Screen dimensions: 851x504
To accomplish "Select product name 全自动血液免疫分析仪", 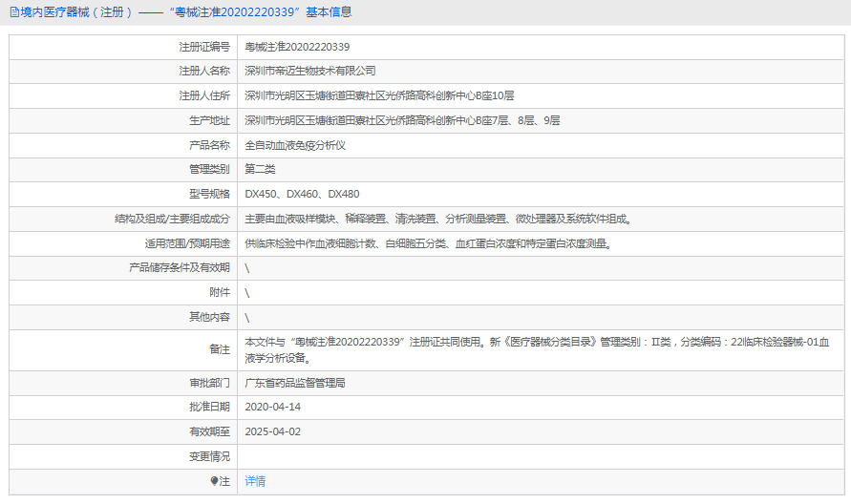I will point(295,145).
